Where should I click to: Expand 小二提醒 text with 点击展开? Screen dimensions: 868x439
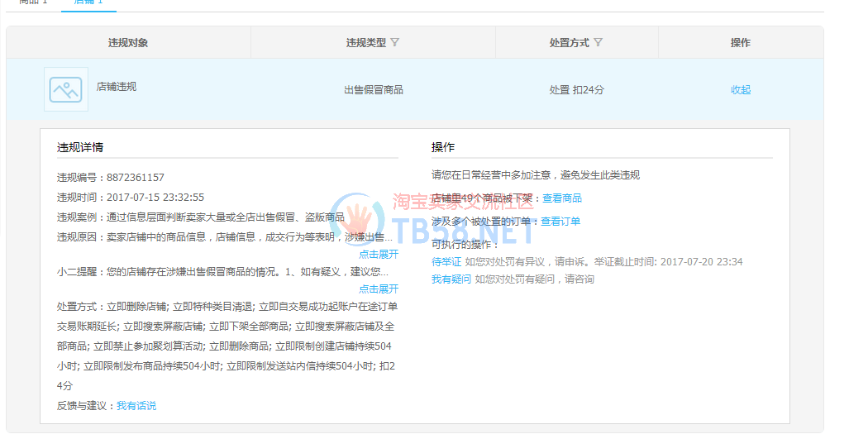[x=378, y=289]
